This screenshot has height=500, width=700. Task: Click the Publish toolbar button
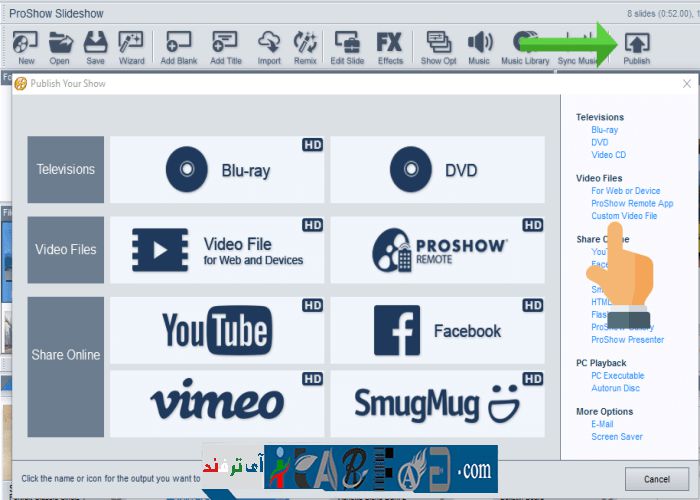636,46
